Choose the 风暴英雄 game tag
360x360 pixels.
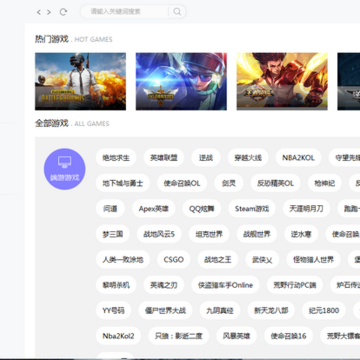(237, 336)
